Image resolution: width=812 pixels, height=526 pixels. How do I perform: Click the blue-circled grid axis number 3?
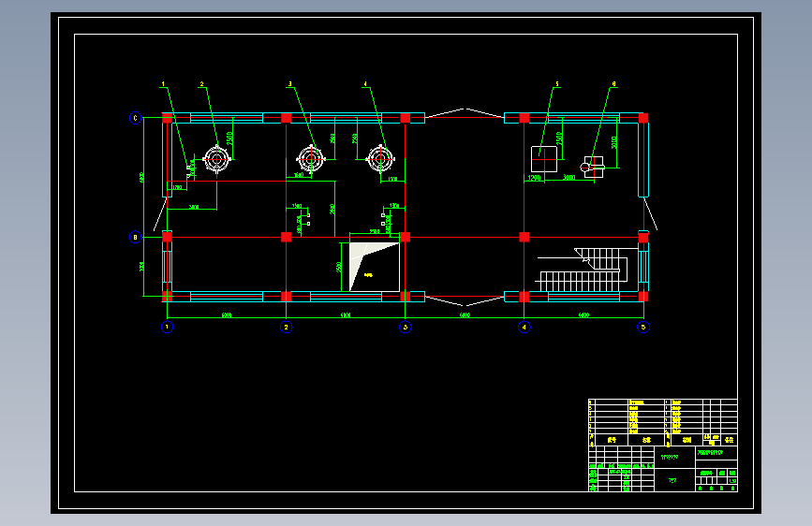coord(405,327)
